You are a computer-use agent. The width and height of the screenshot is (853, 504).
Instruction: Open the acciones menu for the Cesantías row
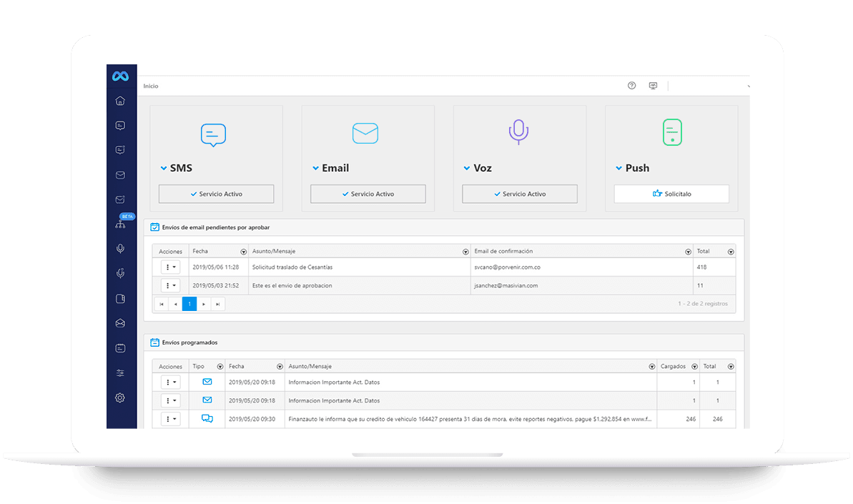[x=169, y=267]
